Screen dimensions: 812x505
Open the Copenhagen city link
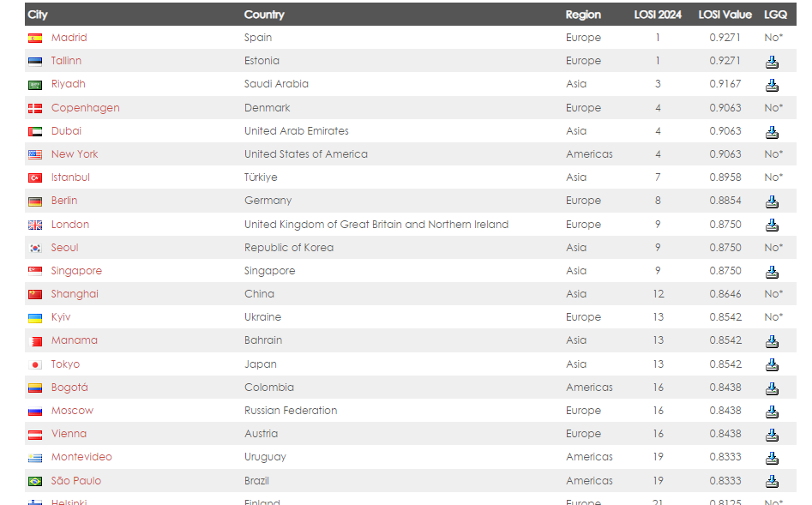point(85,108)
